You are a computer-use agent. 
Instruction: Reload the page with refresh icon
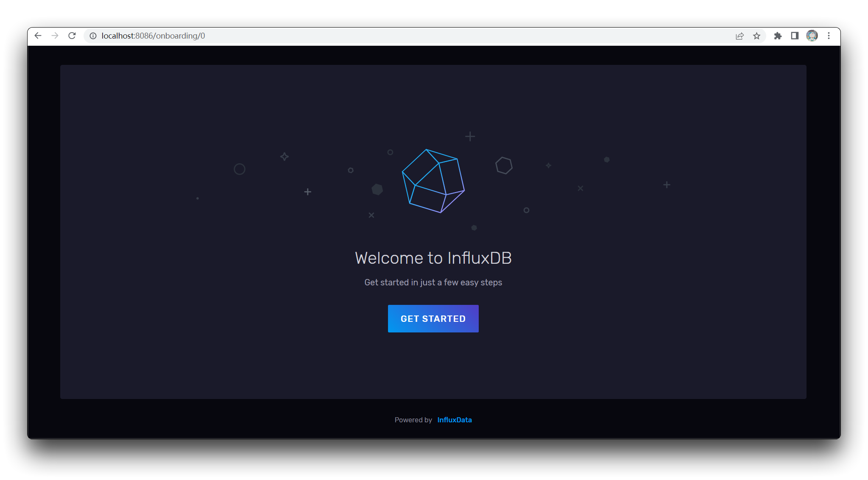72,36
